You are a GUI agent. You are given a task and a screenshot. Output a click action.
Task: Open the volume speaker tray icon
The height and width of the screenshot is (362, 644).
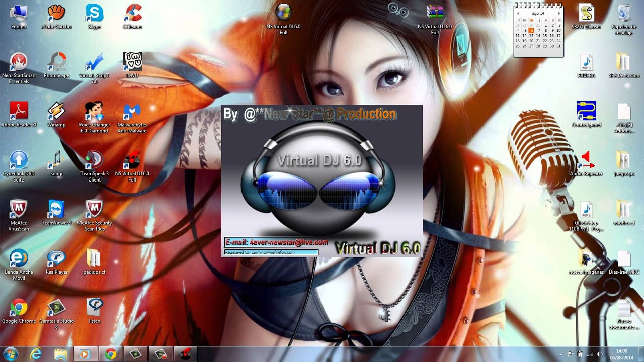coord(599,354)
